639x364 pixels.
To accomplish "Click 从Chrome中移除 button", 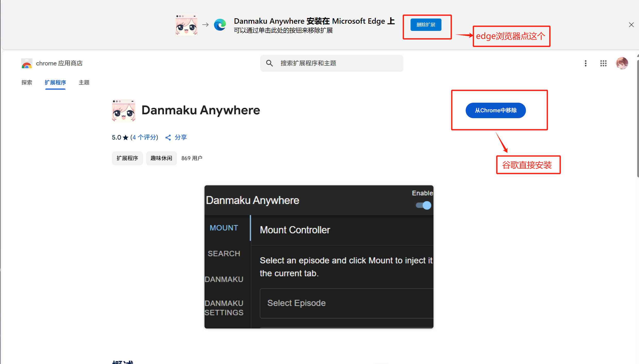I will point(496,110).
